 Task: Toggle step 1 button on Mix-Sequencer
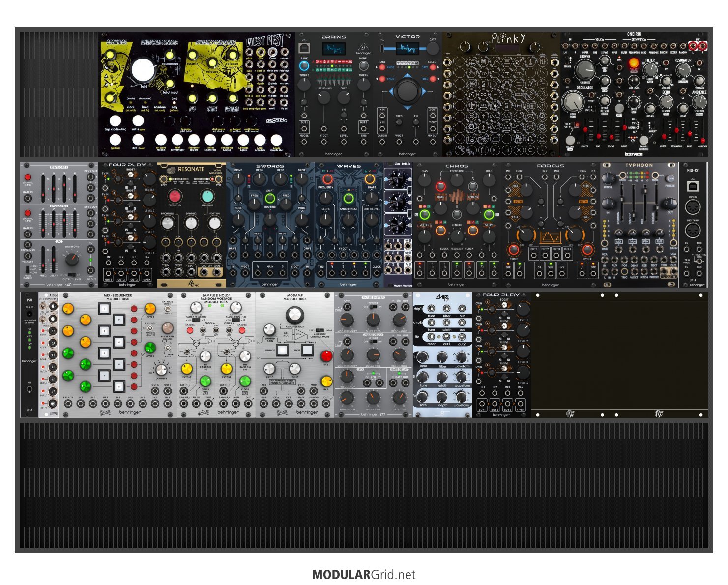pyautogui.click(x=105, y=309)
